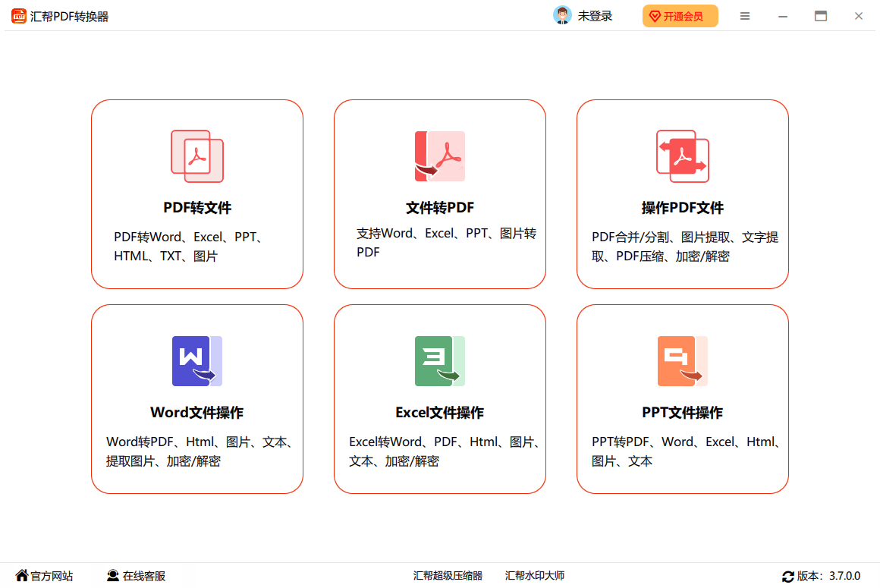Select the 操作PDF文件 title
The width and height of the screenshot is (880, 588).
(x=683, y=208)
